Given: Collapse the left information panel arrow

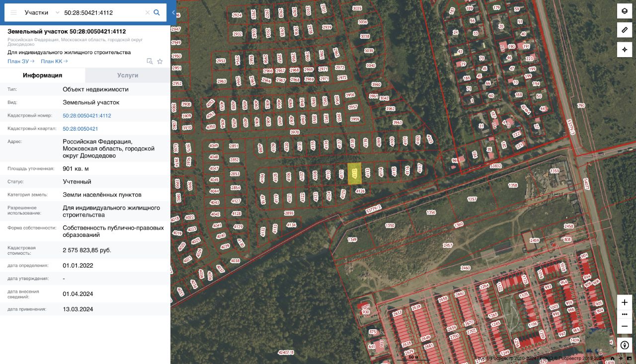Looking at the screenshot, I should tap(173, 12).
